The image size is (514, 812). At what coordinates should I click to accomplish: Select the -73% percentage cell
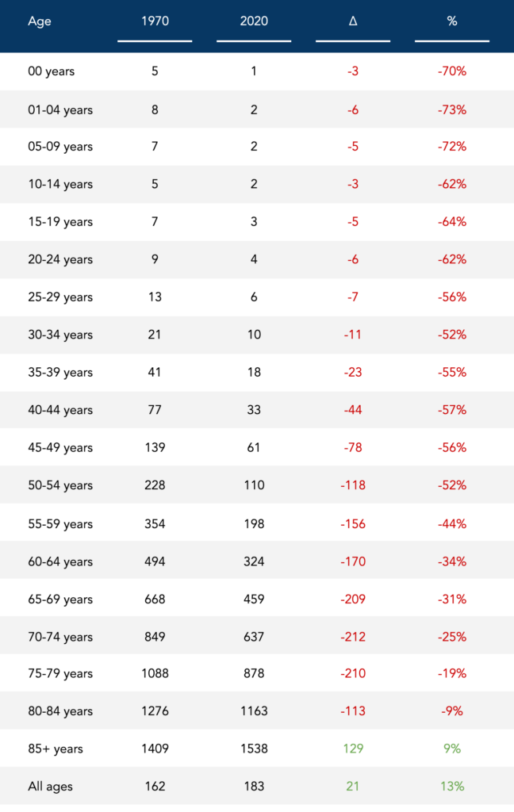tap(452, 109)
